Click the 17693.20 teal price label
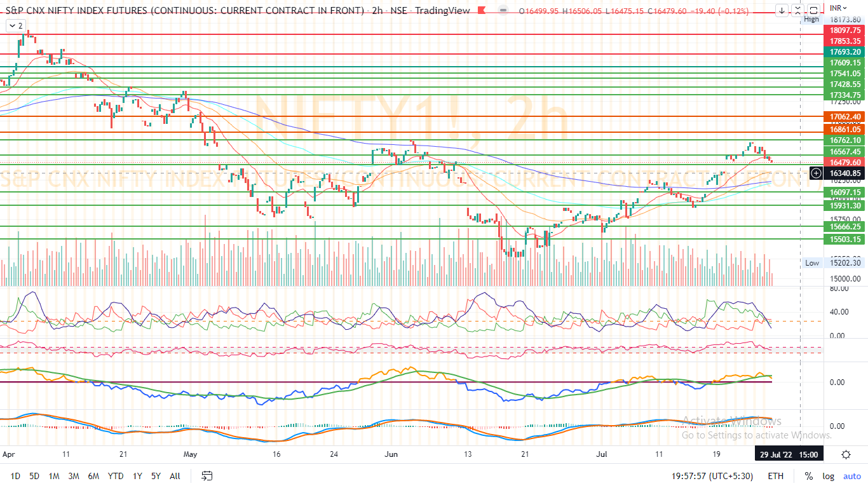Image resolution: width=868 pixels, height=488 pixels. [x=845, y=52]
